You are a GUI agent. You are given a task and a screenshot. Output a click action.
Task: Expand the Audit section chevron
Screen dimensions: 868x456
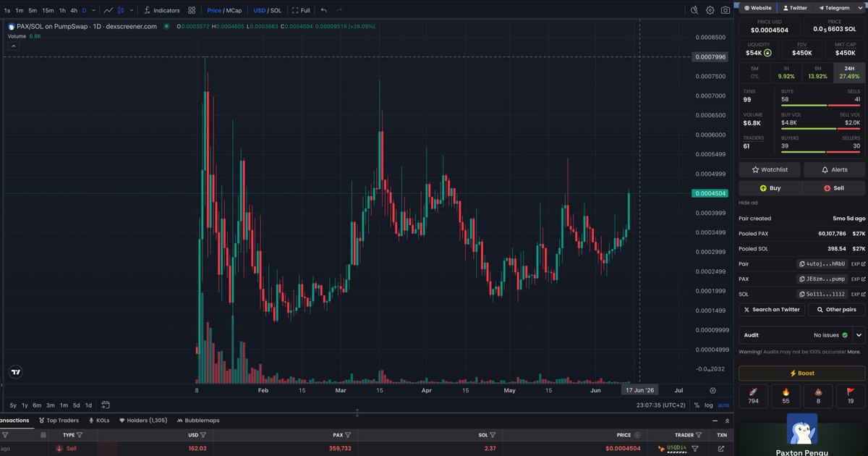click(x=859, y=335)
